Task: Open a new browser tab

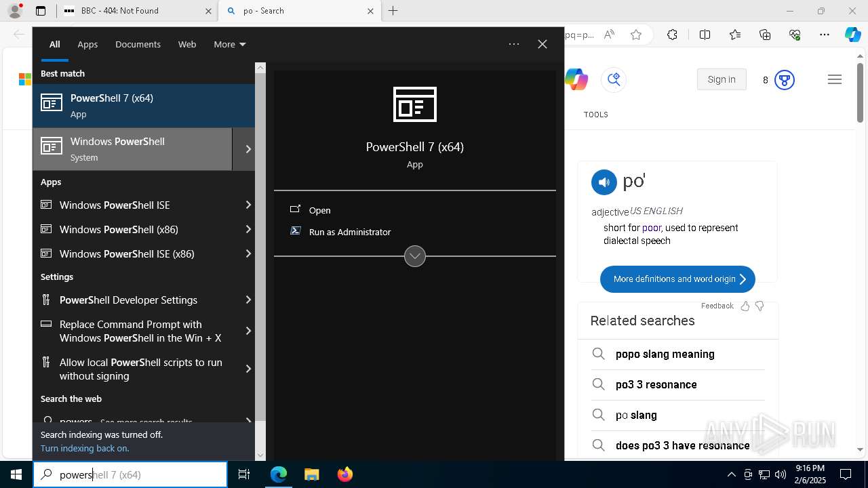Action: click(x=393, y=11)
